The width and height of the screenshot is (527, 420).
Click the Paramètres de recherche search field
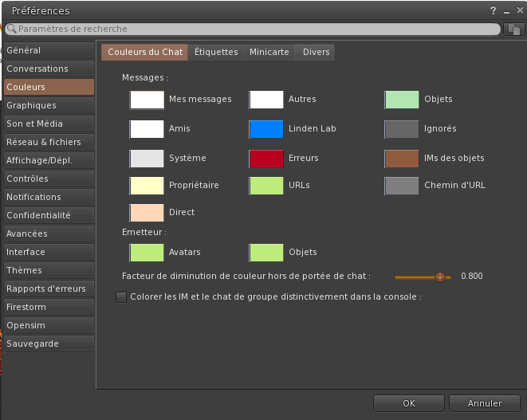click(255, 29)
